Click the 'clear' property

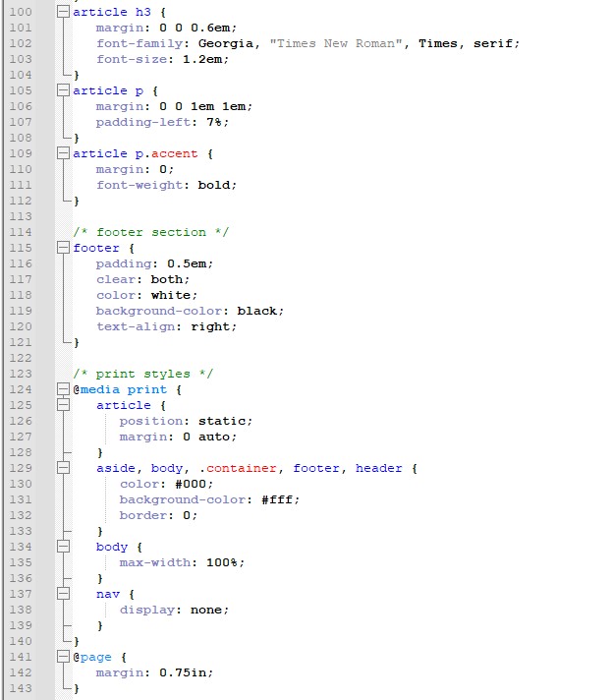[x=116, y=279]
